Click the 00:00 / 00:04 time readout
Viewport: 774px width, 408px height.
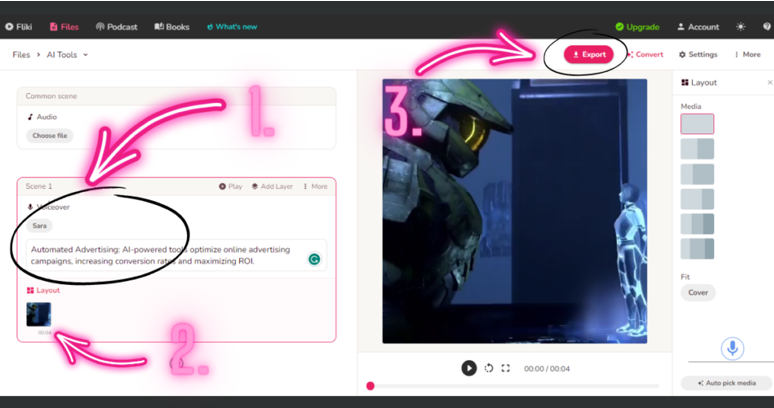click(x=546, y=369)
